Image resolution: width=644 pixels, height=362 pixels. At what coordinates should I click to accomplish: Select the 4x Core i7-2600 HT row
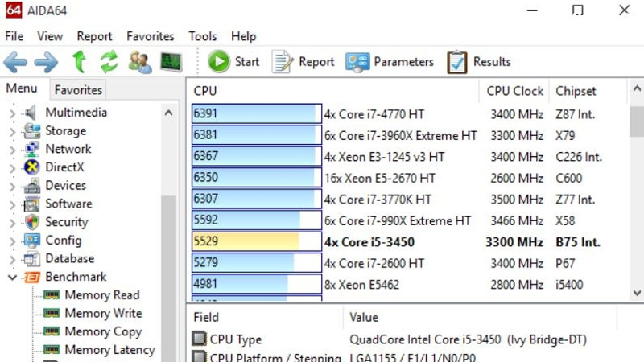point(409,263)
